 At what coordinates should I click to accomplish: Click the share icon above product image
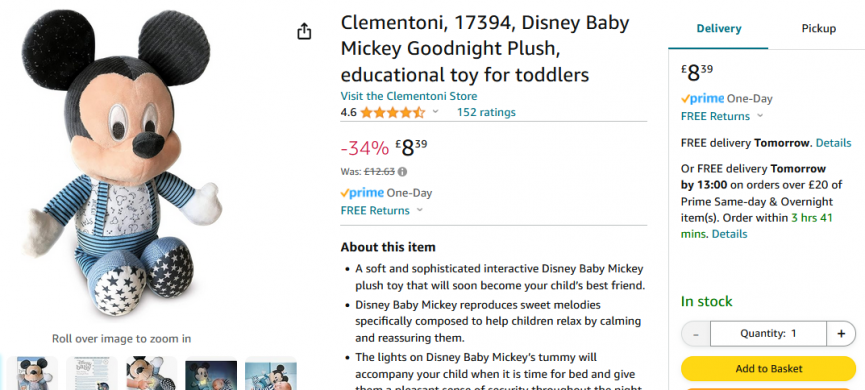(x=304, y=31)
